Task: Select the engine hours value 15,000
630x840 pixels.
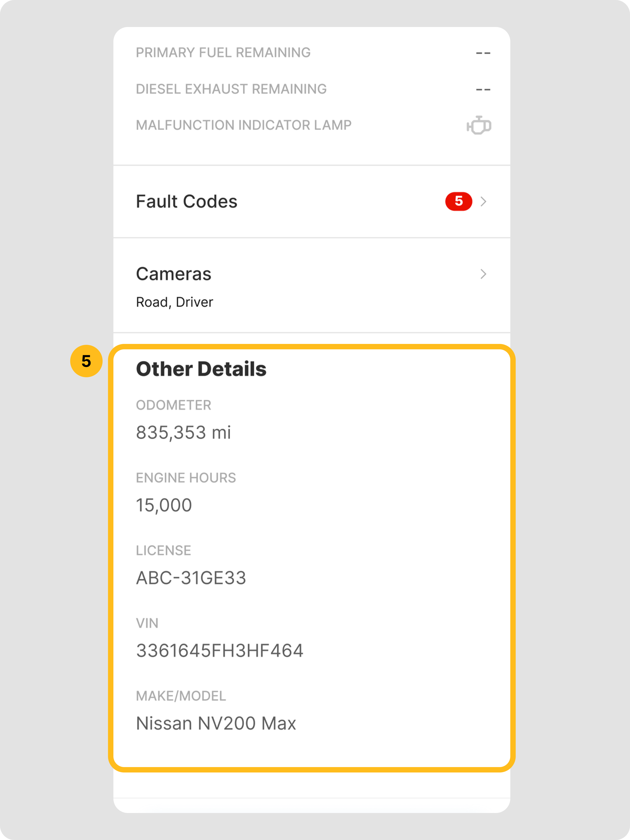Action: (164, 506)
